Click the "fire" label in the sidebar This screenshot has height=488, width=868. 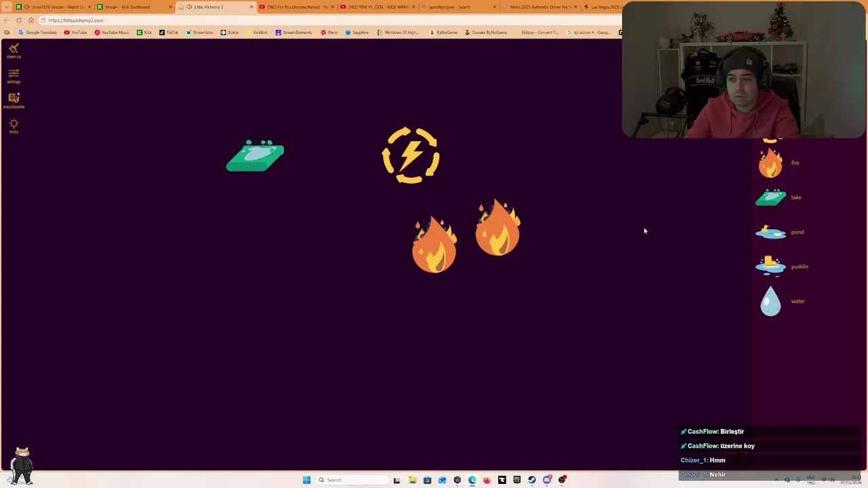[x=795, y=163]
